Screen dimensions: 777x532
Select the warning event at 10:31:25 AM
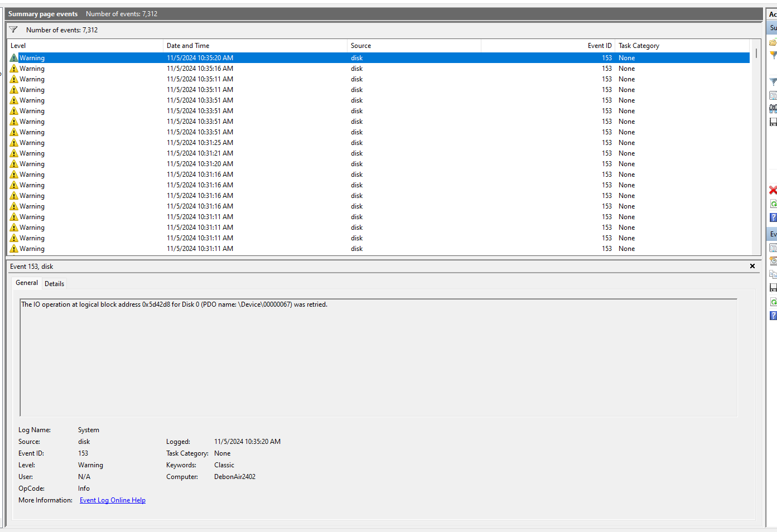200,143
